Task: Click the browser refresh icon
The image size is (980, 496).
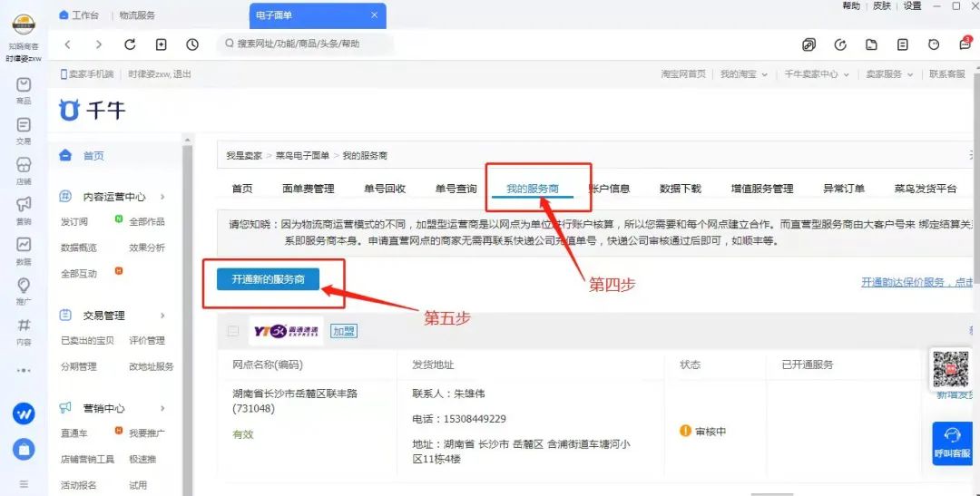Action: pyautogui.click(x=130, y=44)
